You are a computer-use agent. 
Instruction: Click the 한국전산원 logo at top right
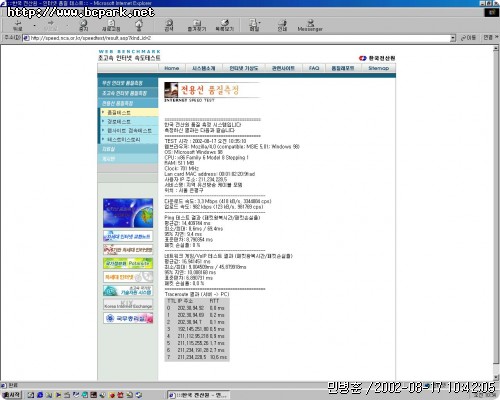(x=377, y=58)
